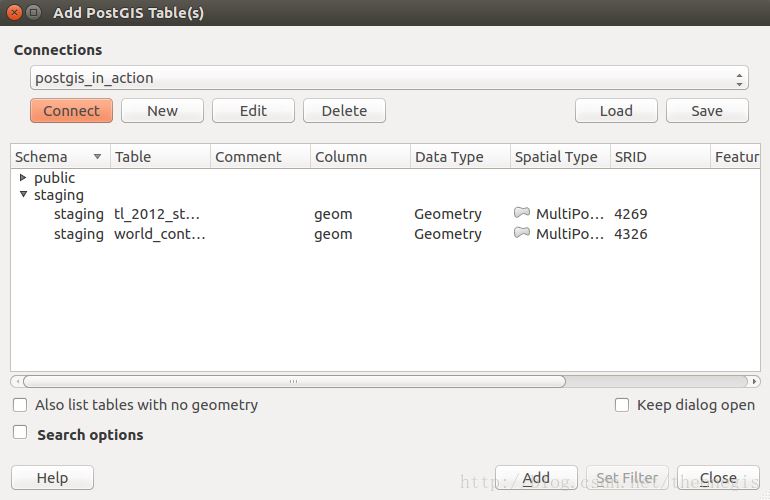Open the postgis_in_action connections dropdown
Image resolution: width=770 pixels, height=500 pixels.
(389, 78)
